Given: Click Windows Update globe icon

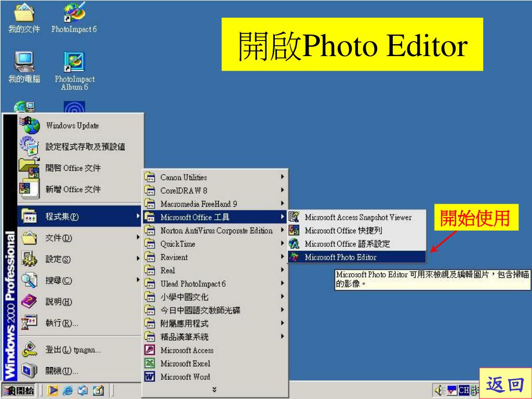Looking at the screenshot, I should coord(30,125).
